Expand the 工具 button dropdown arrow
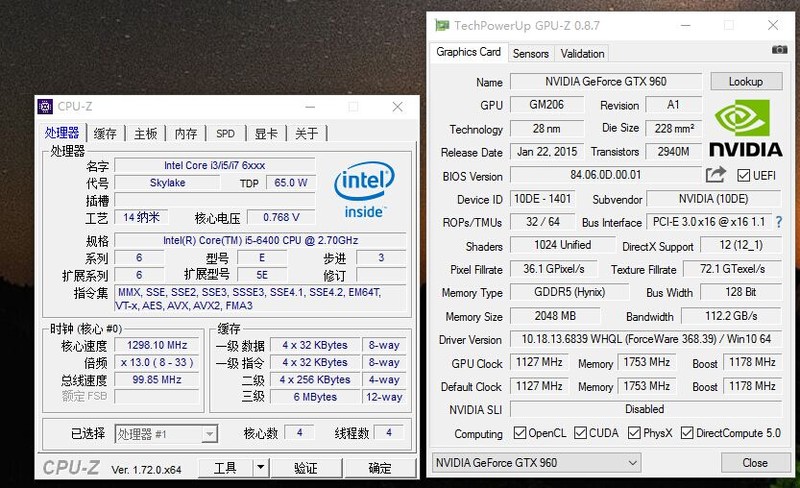Image resolution: width=800 pixels, height=488 pixels. (x=260, y=467)
